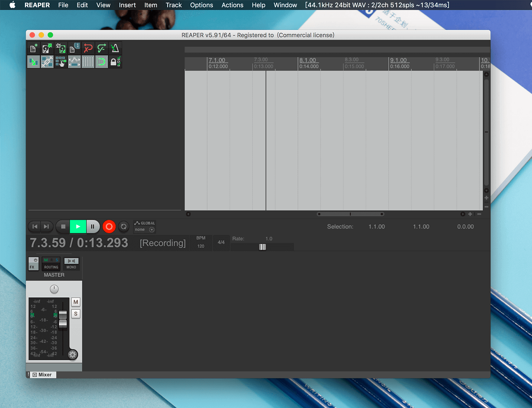The width and height of the screenshot is (532, 408).
Task: Create a new project with toolbar icon
Action: click(x=34, y=48)
